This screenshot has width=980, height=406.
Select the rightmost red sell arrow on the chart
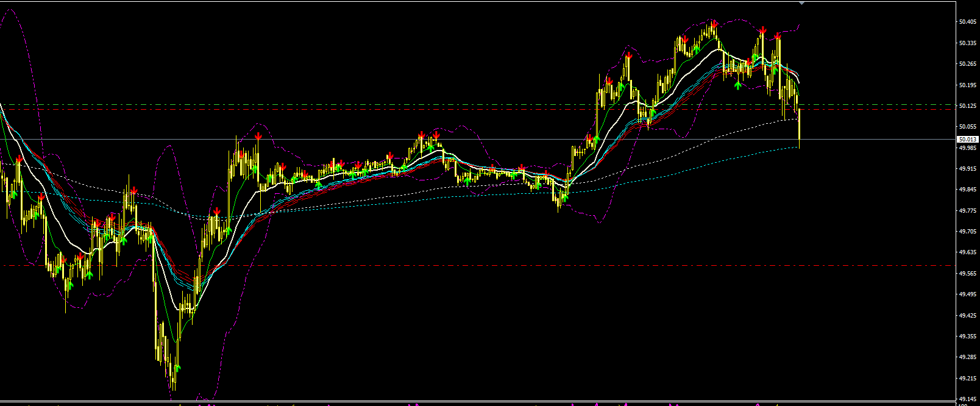[x=778, y=37]
